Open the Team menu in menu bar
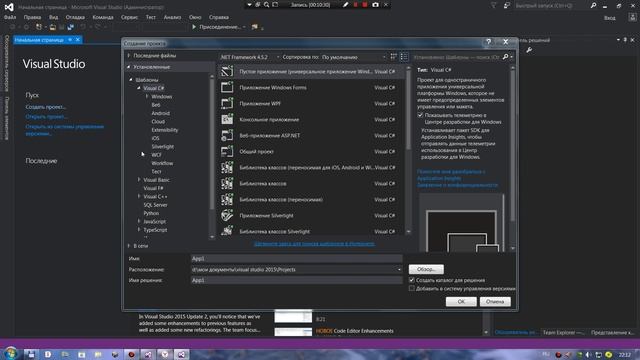This screenshot has height=360, width=640. click(x=103, y=17)
